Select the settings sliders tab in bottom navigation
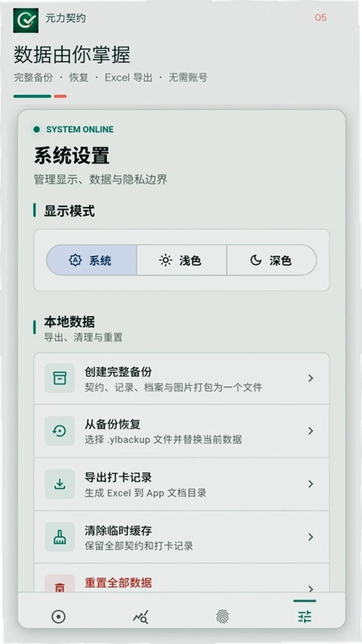The width and height of the screenshot is (362, 644). click(305, 616)
